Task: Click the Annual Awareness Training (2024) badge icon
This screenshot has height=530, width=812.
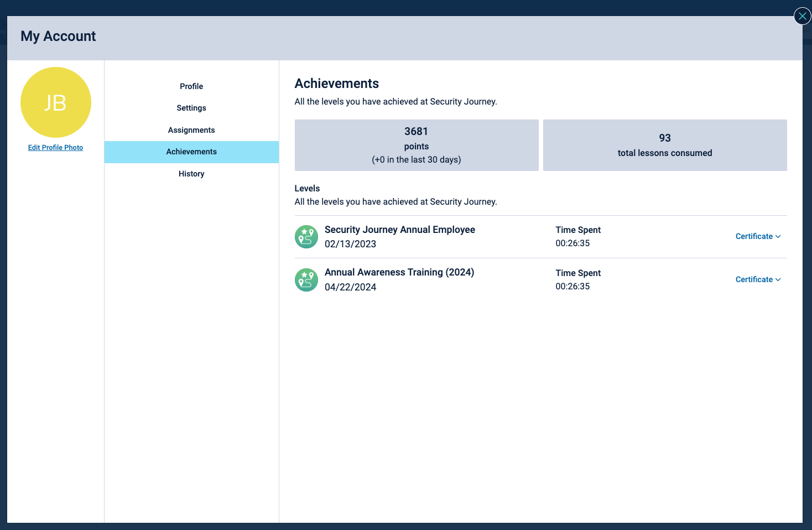Action: coord(306,280)
